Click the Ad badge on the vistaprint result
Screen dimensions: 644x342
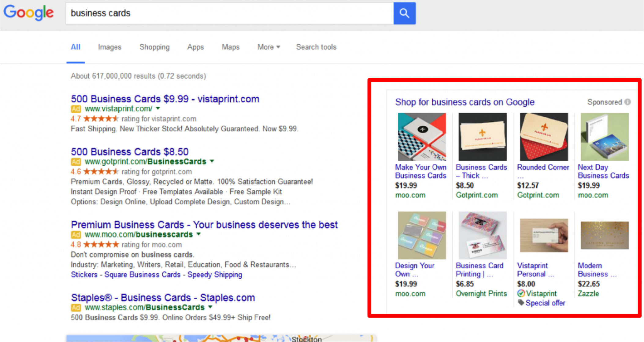click(76, 109)
